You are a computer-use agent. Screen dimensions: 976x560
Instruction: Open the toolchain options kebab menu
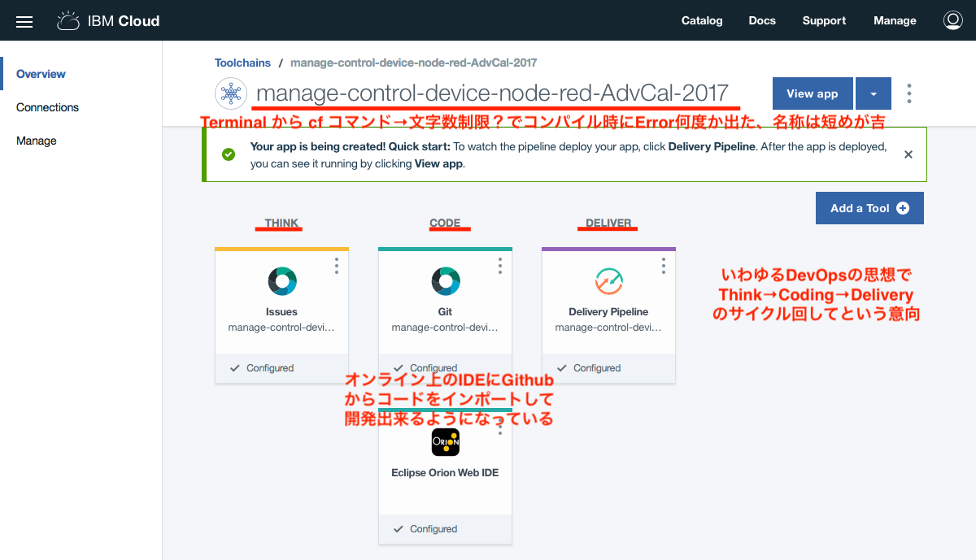[908, 93]
